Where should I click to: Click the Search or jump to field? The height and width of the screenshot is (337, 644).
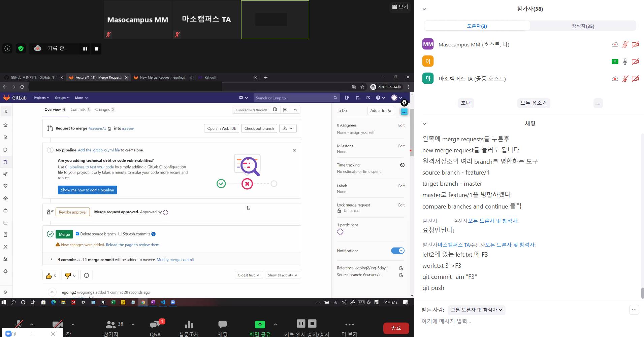293,98
